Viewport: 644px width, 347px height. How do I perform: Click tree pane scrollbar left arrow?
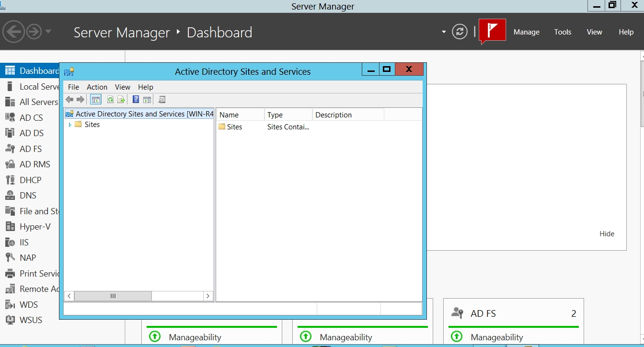(x=69, y=296)
